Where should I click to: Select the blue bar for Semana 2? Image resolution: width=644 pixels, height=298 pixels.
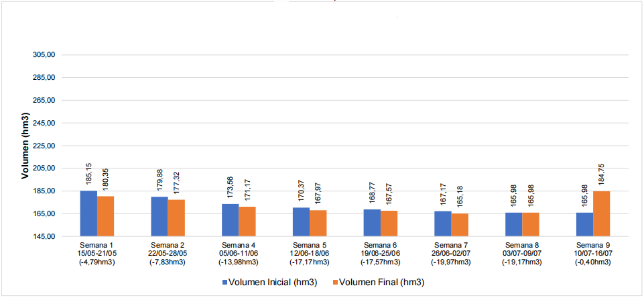pos(159,216)
